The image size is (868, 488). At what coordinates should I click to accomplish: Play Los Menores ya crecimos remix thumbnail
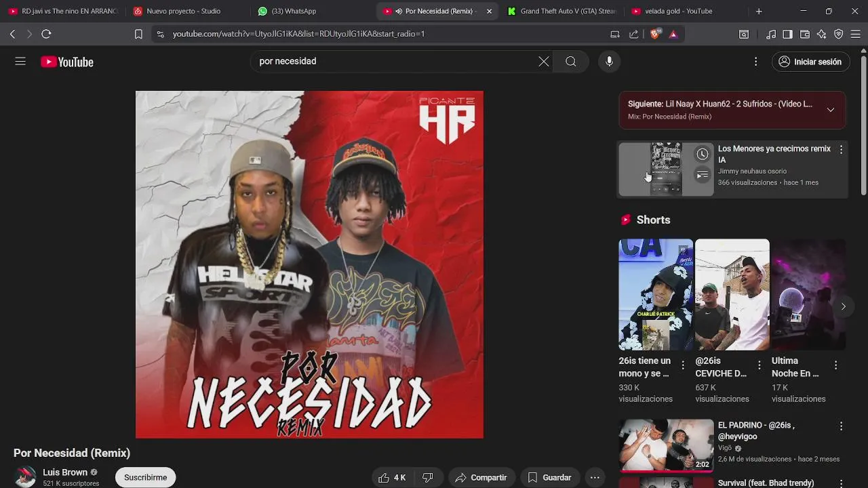pyautogui.click(x=666, y=169)
